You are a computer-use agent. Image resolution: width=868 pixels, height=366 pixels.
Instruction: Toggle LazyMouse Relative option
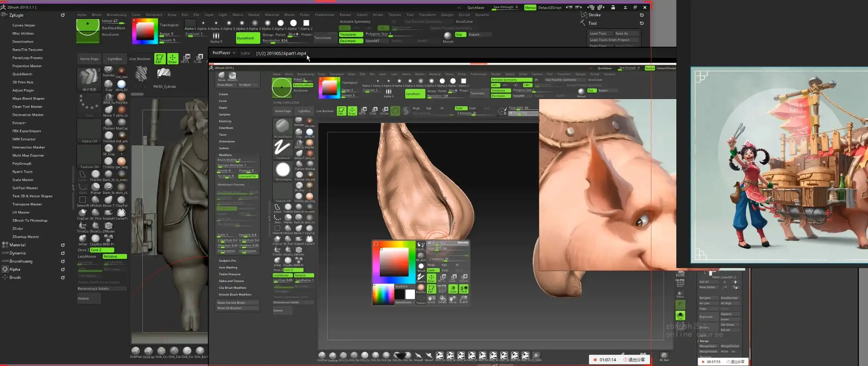pos(115,257)
